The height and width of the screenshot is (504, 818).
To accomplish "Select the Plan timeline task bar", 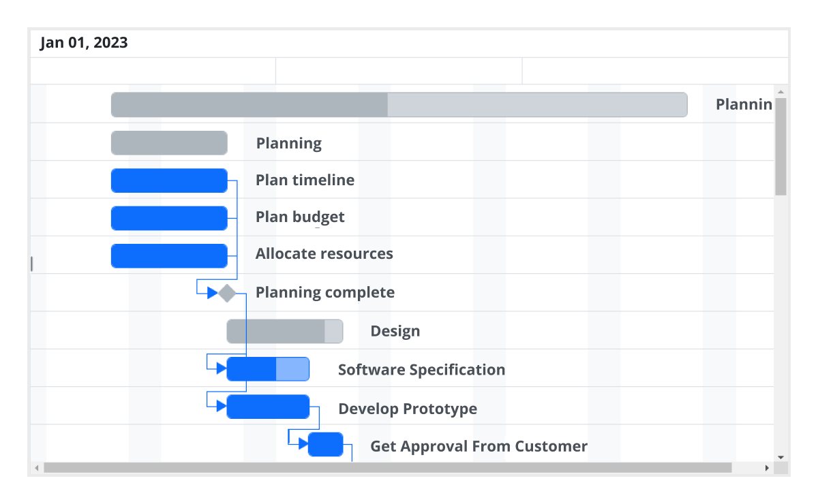I will click(x=169, y=180).
